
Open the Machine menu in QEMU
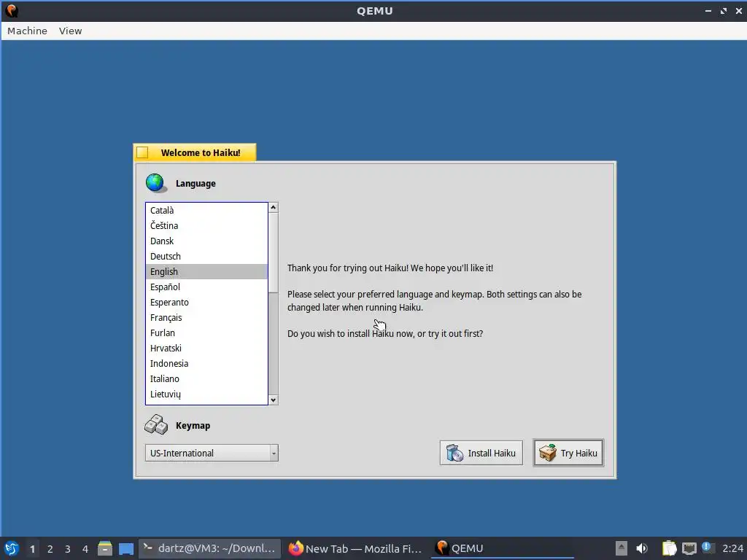[x=27, y=31]
